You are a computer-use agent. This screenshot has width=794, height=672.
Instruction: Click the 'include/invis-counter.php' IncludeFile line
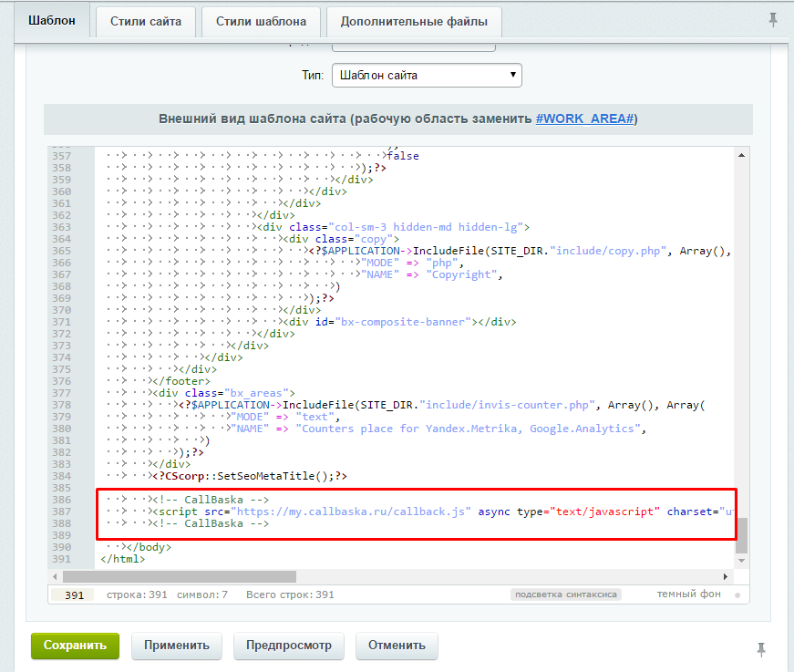click(x=442, y=405)
